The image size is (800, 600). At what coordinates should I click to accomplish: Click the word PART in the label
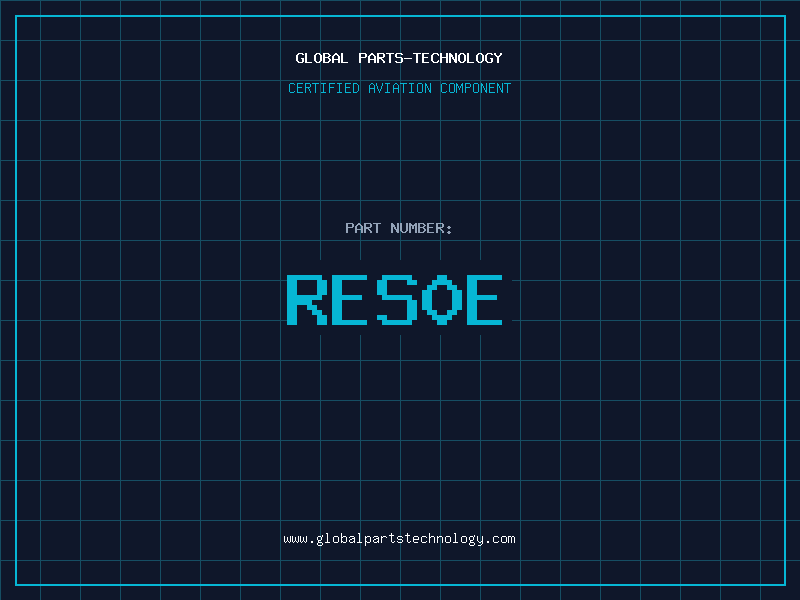[364, 228]
